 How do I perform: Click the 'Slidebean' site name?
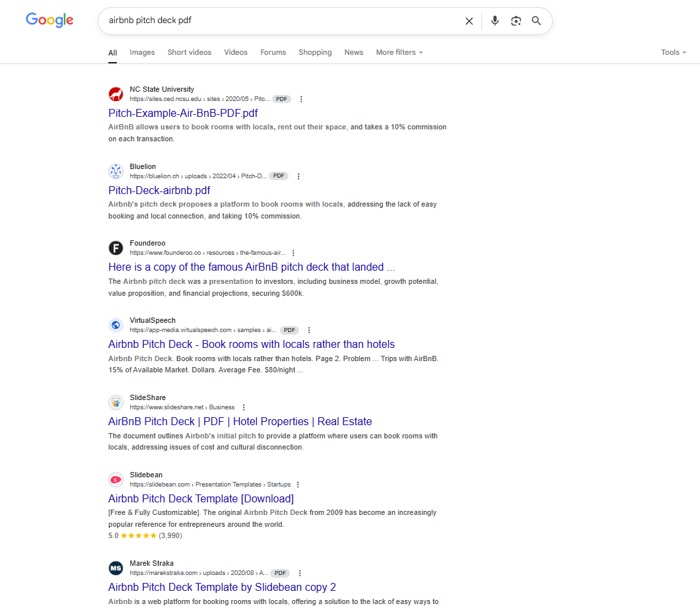coord(146,475)
